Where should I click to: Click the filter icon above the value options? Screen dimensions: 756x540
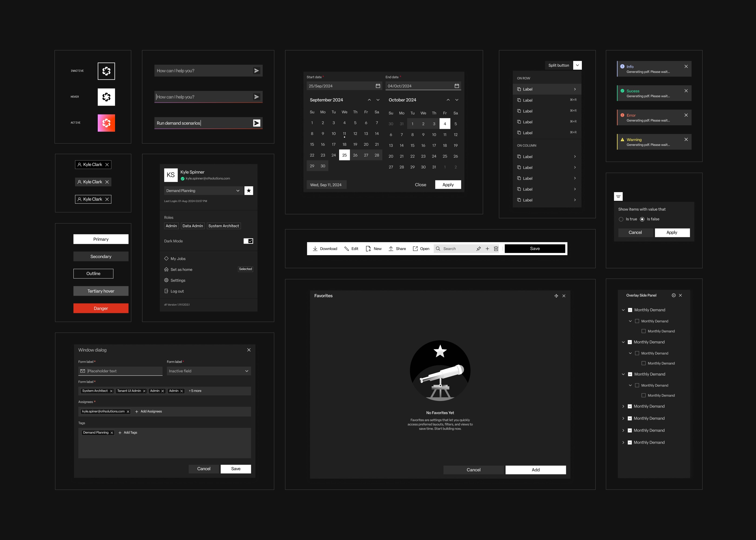point(618,197)
